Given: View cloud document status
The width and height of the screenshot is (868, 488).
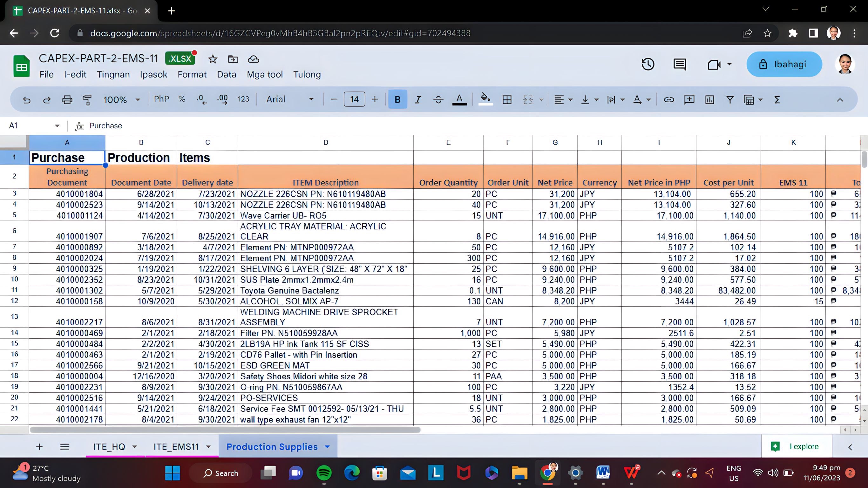Looking at the screenshot, I should click(254, 59).
